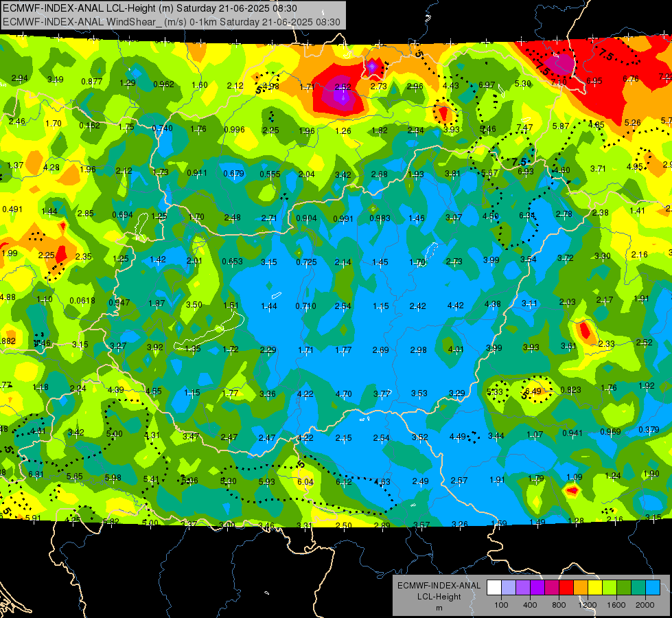672x618 pixels.
Task: Click the wind shear value 6.97
Action: pyautogui.click(x=487, y=85)
